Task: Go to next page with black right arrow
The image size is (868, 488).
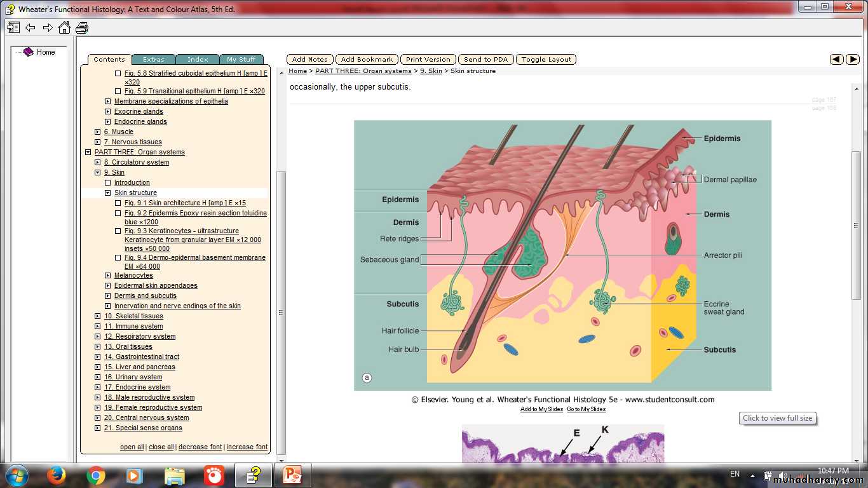Action: pos(853,59)
